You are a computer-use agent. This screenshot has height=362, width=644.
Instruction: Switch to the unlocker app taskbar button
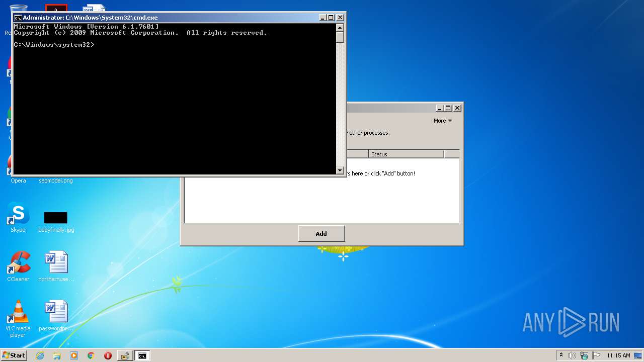pyautogui.click(x=125, y=355)
